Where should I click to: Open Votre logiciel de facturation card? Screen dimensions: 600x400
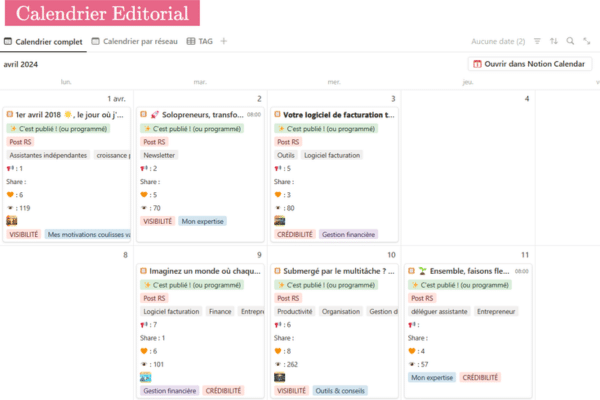click(334, 175)
